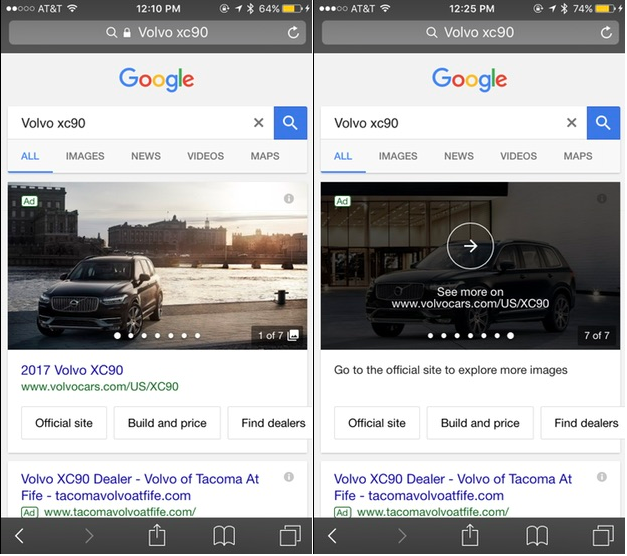Select MAPS tab on left phone
Screen dimensions: 627x556
(265, 156)
